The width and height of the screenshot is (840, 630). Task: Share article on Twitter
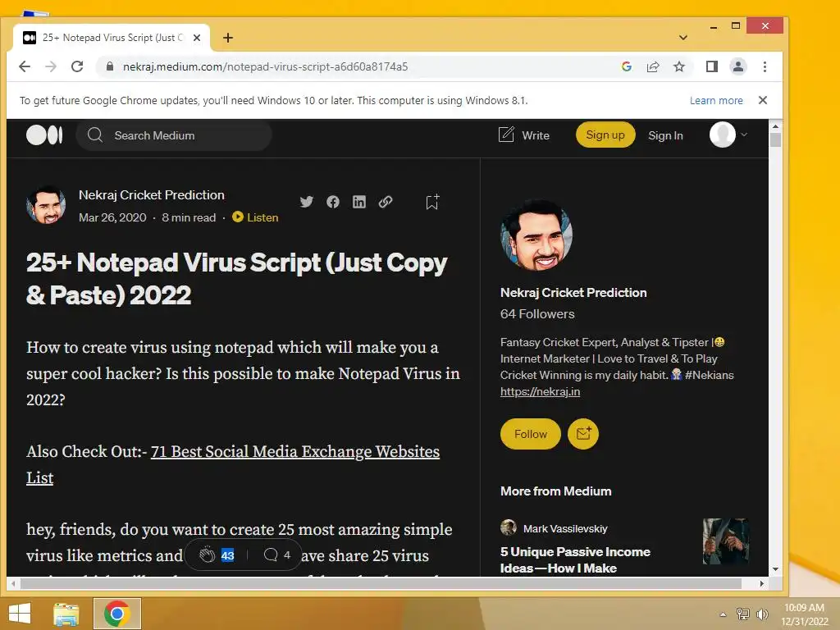[307, 202]
